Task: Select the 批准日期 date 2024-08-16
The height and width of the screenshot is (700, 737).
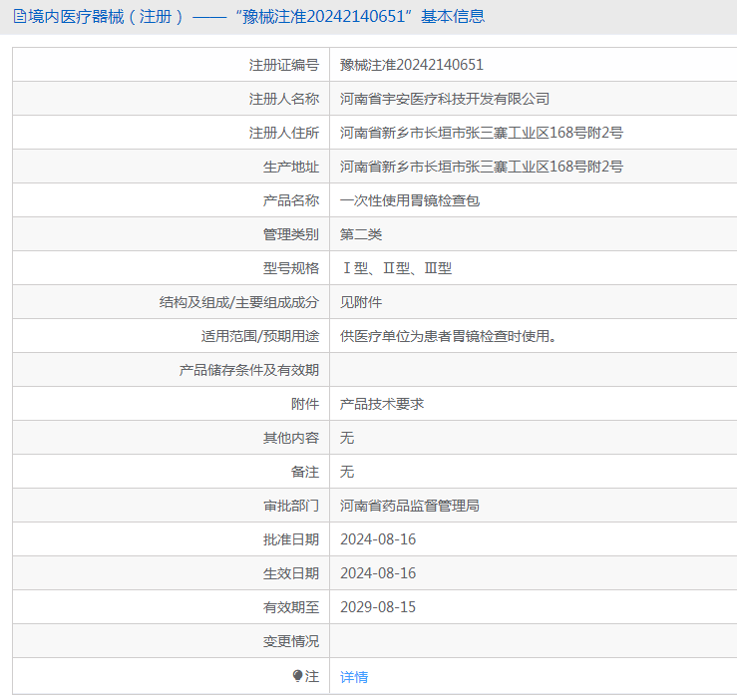Action: (x=378, y=539)
